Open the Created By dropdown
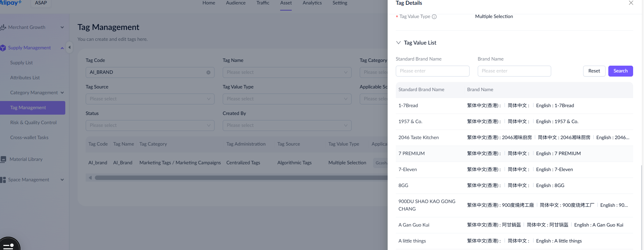 click(287, 126)
